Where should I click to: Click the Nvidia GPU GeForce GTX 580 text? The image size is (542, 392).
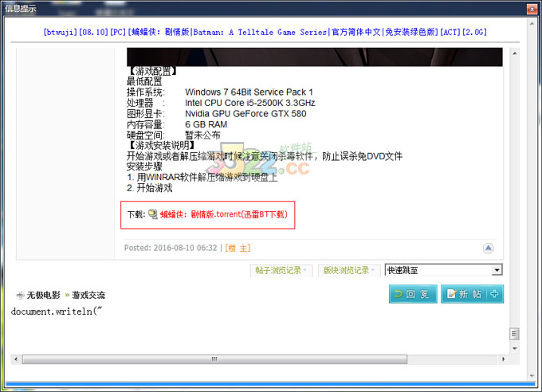pyautogui.click(x=245, y=114)
